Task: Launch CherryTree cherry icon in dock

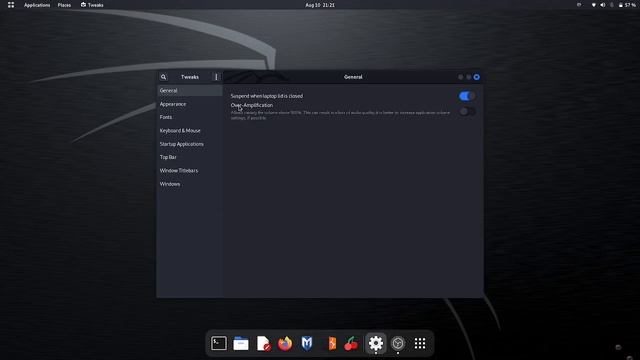Action: coord(351,343)
